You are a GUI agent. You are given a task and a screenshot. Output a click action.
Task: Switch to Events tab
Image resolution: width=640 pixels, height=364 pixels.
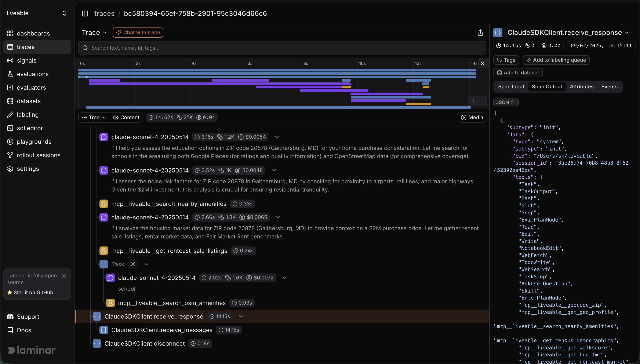609,86
